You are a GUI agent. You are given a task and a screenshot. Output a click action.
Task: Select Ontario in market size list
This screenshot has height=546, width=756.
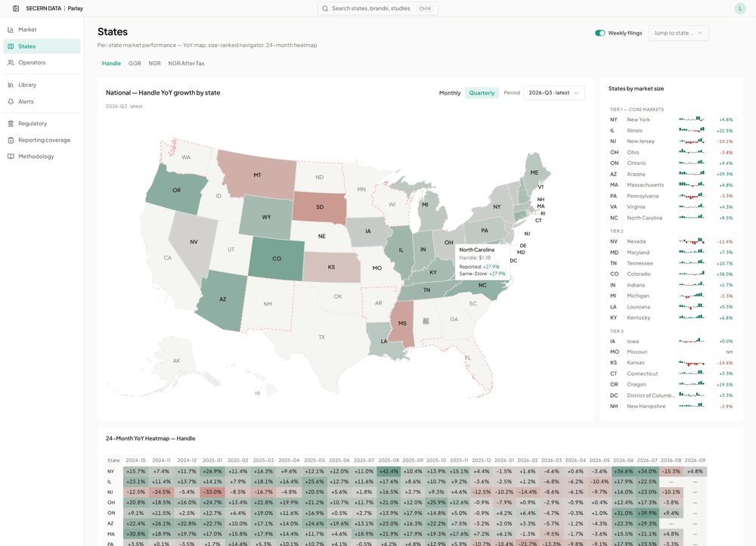[x=671, y=163]
